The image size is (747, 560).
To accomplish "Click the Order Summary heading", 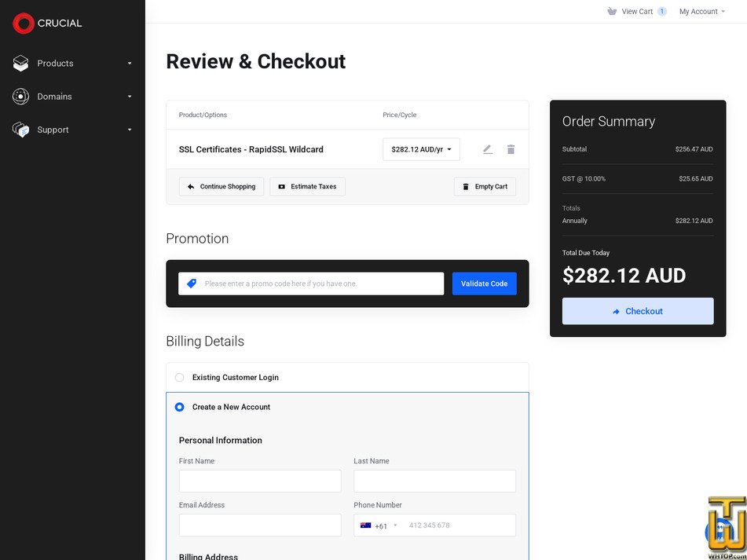I will tap(609, 122).
